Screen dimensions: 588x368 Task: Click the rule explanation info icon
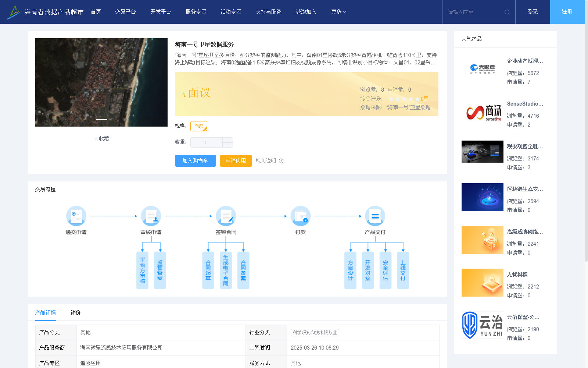point(281,161)
